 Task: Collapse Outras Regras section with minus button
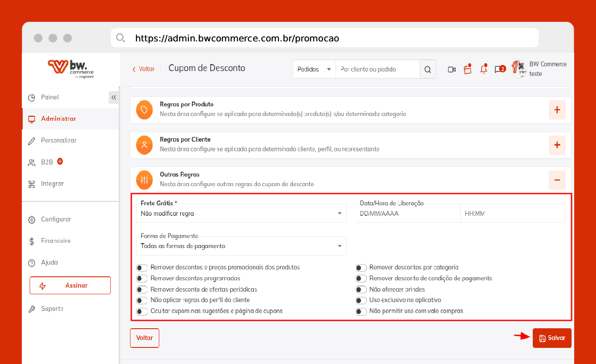click(x=557, y=180)
